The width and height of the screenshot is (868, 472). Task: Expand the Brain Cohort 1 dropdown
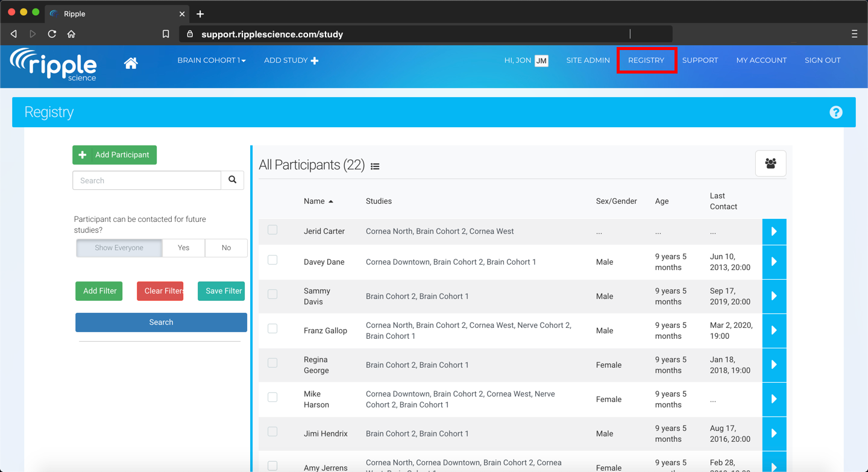click(x=212, y=60)
